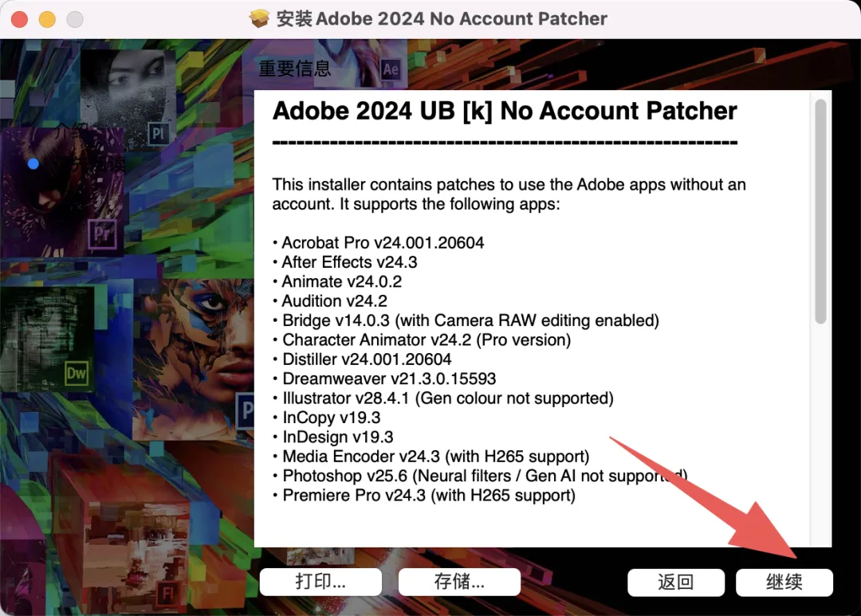This screenshot has height=616, width=861.
Task: Click the 重要信息 heading above the text pane
Action: pyautogui.click(x=295, y=69)
